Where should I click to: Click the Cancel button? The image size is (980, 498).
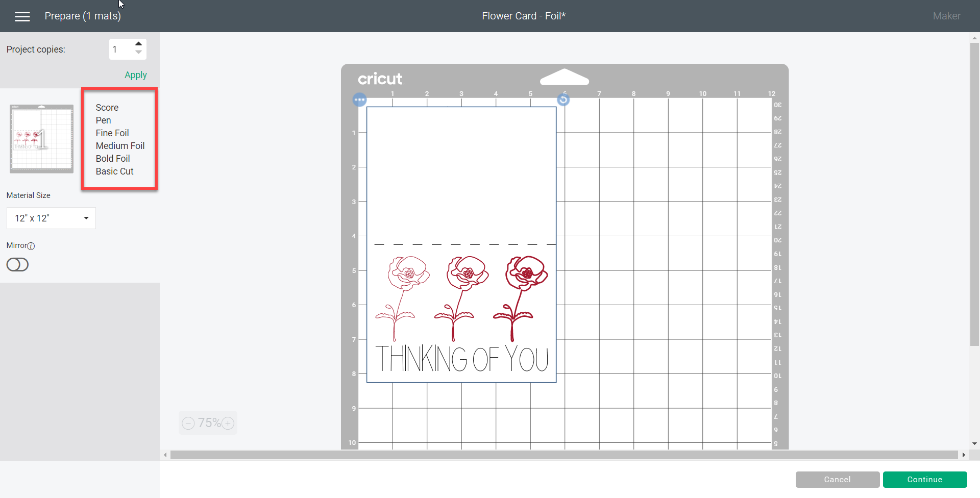tap(837, 479)
